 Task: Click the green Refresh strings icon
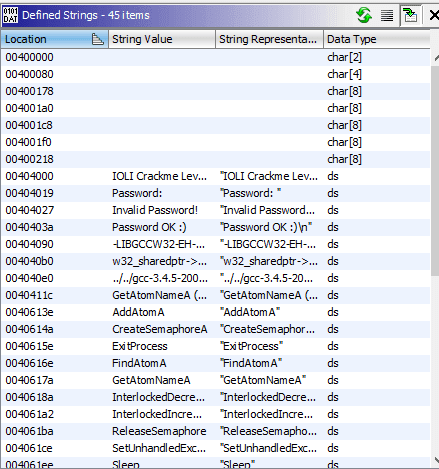[364, 15]
